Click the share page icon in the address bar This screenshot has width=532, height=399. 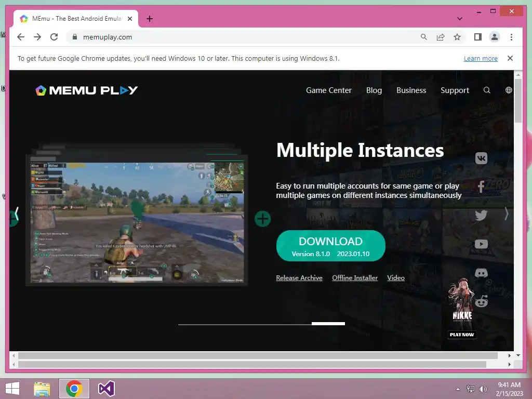coord(441,37)
